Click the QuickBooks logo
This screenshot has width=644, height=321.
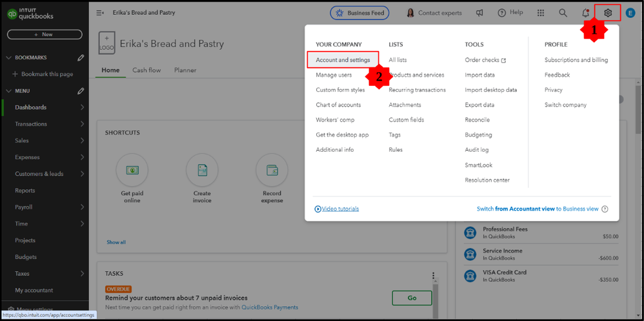(30, 14)
